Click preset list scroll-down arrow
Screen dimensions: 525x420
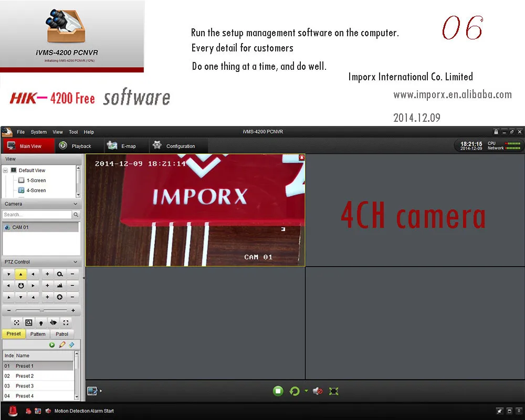tap(77, 396)
